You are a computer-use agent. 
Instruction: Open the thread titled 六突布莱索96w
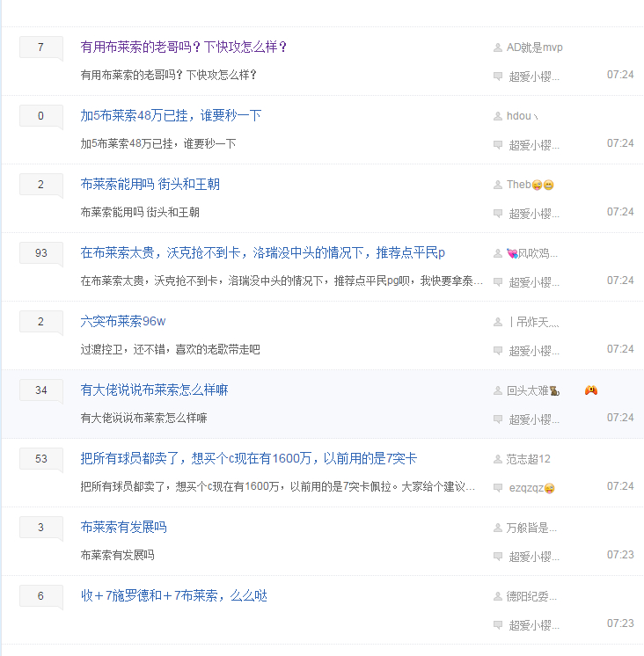coord(123,321)
